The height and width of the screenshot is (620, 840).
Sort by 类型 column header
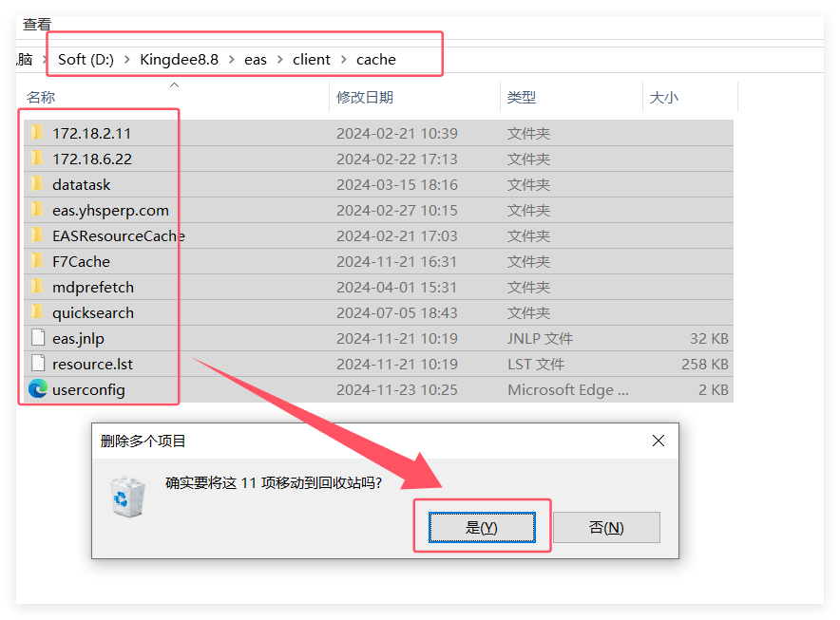coord(522,97)
